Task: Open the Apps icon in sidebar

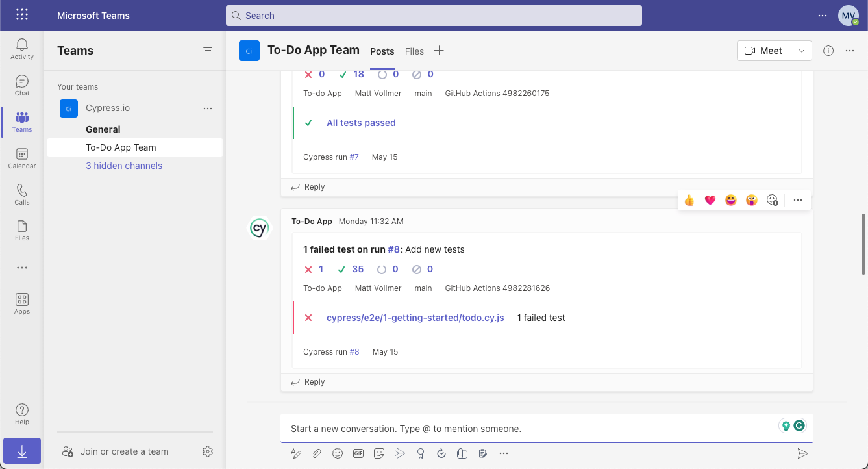Action: click(x=22, y=303)
